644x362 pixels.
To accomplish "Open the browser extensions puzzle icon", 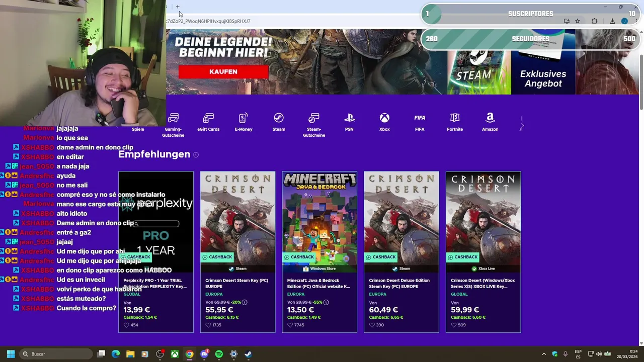I will pos(595,21).
